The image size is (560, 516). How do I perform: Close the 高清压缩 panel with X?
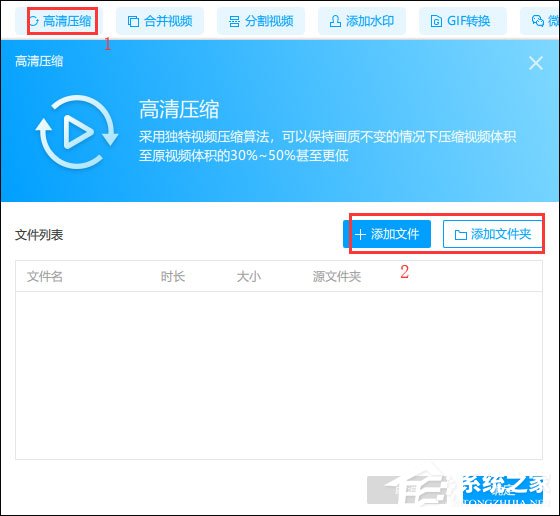[x=536, y=63]
